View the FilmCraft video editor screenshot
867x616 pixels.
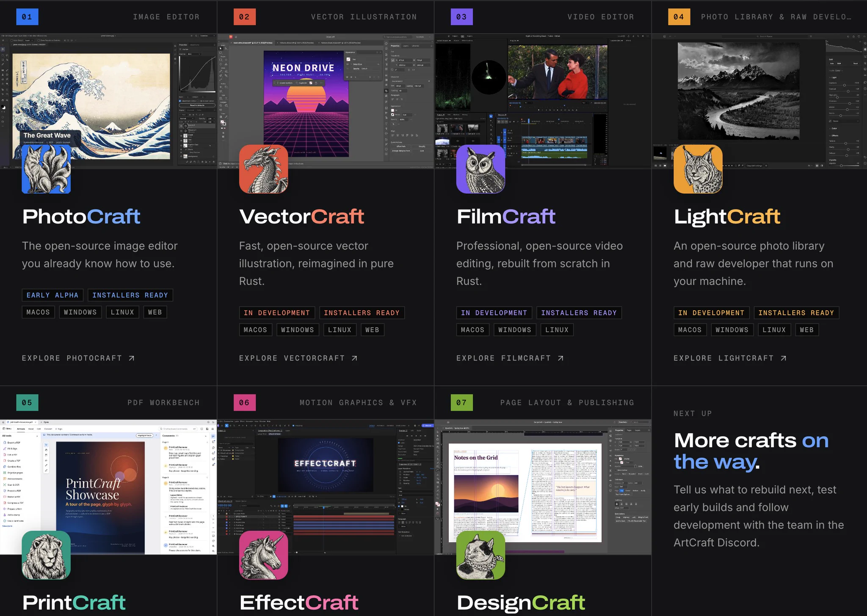pos(543,102)
